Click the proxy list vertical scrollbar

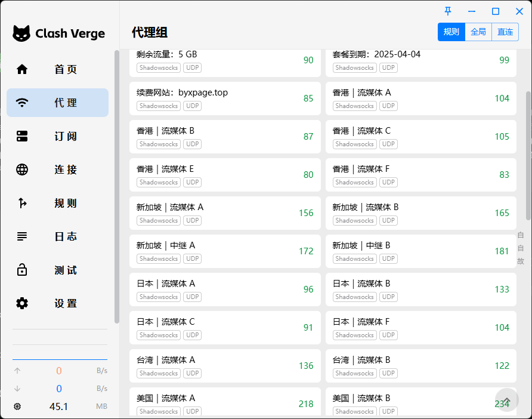528,155
